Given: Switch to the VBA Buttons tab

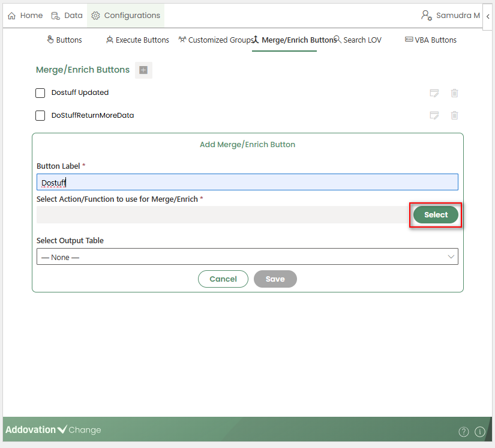Looking at the screenshot, I should click(430, 40).
